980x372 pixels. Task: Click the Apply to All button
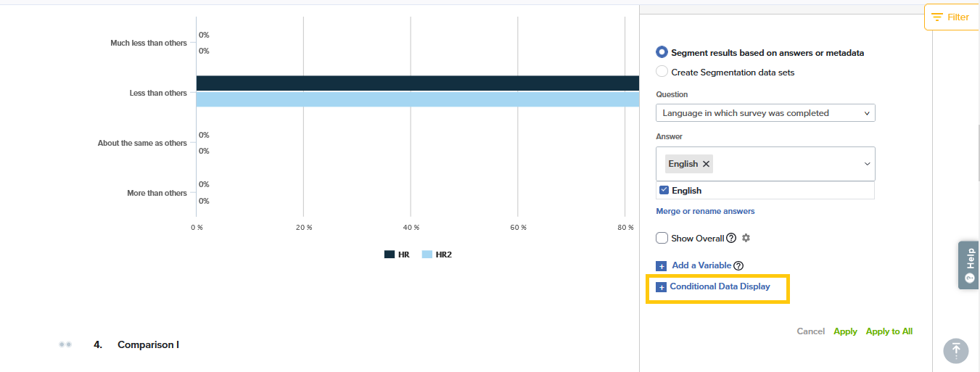[x=889, y=331]
